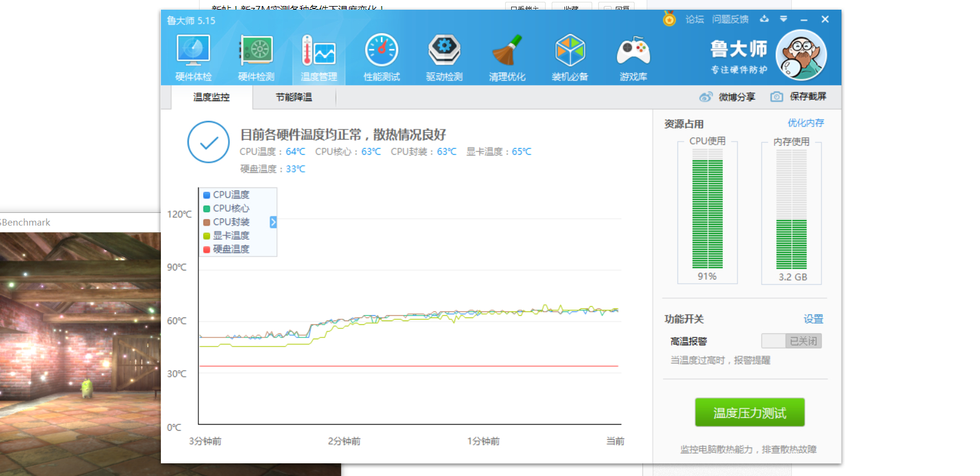The image size is (980, 476).
Task: Open the 清理优化 cleanup broom icon
Action: coord(507,58)
